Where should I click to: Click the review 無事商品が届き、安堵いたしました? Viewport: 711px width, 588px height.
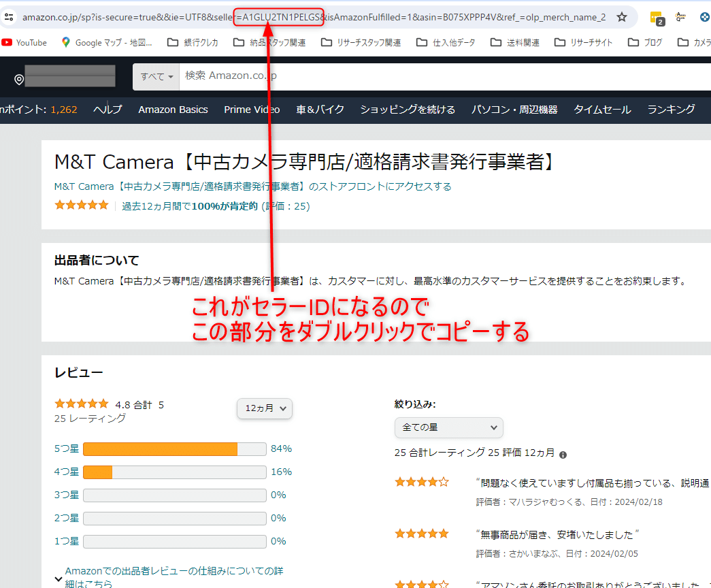click(x=557, y=535)
